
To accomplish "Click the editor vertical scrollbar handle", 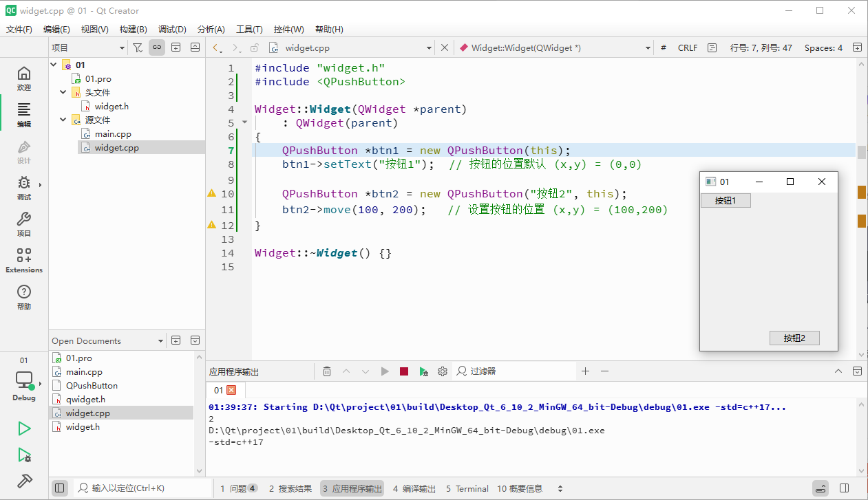I will 861,152.
